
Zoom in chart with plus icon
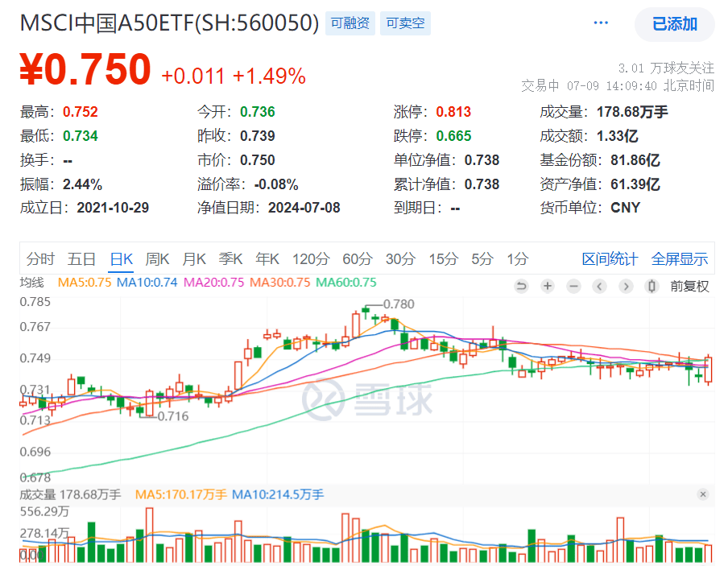(x=548, y=286)
